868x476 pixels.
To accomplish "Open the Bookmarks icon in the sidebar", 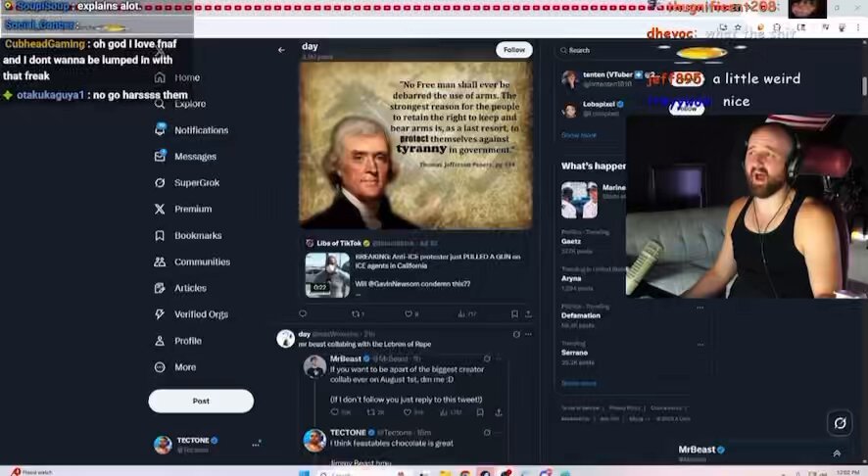I will [x=160, y=235].
